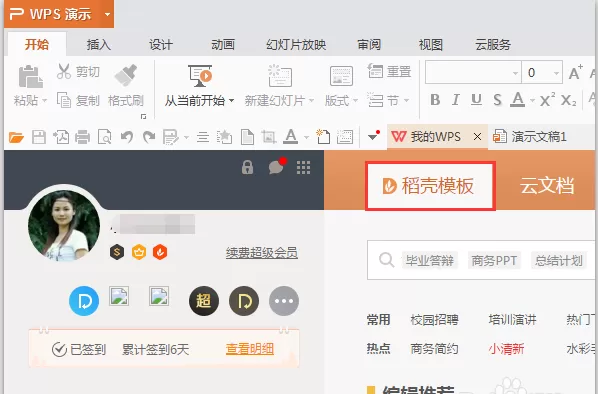The image size is (598, 394).
Task: Switch to the 插入 ribbon tab
Action: point(98,45)
